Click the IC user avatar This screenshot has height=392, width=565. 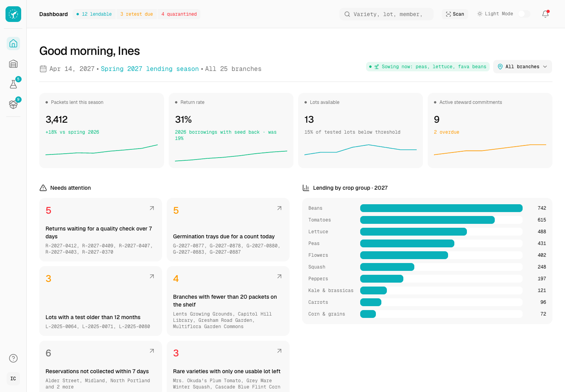coord(13,379)
